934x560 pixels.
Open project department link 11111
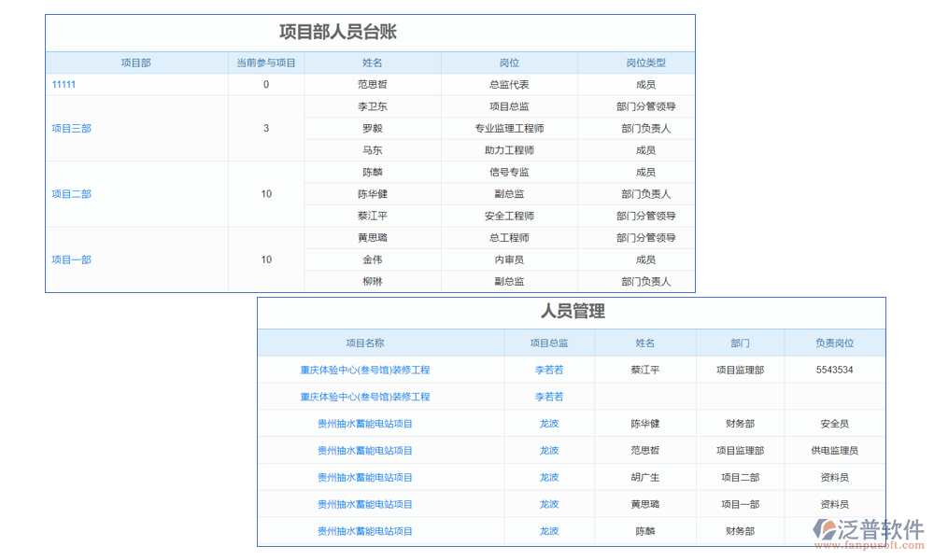coord(62,84)
